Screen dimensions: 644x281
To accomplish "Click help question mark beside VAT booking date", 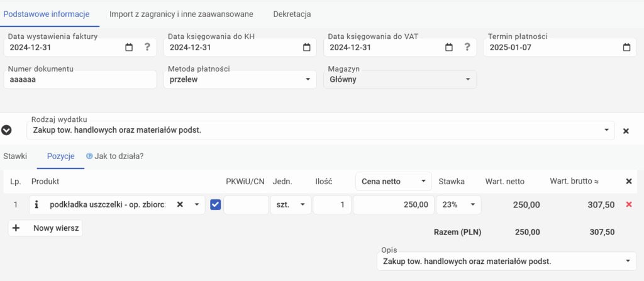I will click(467, 47).
